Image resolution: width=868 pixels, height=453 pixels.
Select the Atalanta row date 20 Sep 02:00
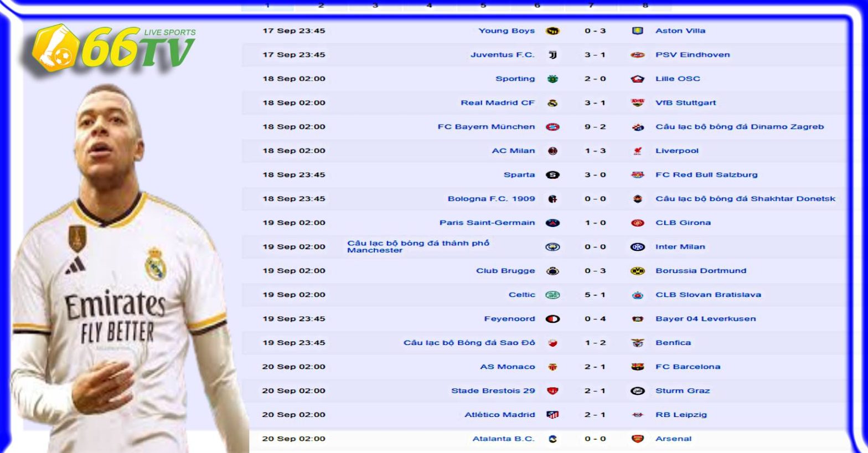click(x=293, y=439)
